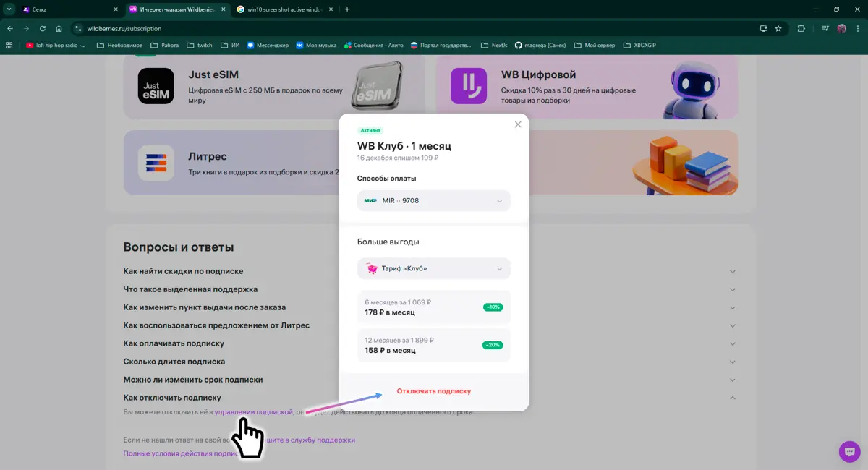This screenshot has width=868, height=470.
Task: Open the ИИ bookmarks folder
Action: (231, 45)
